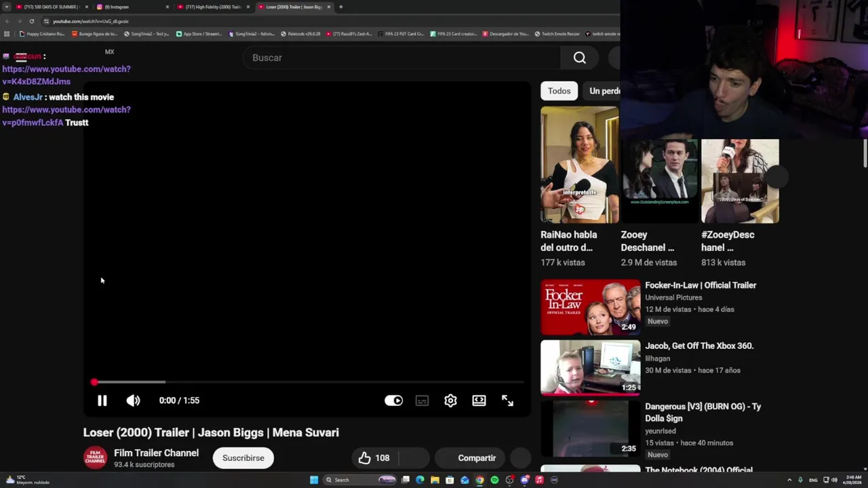Viewport: 868px width, 488px height.
Task: Click the ENG language indicator
Action: (x=813, y=480)
